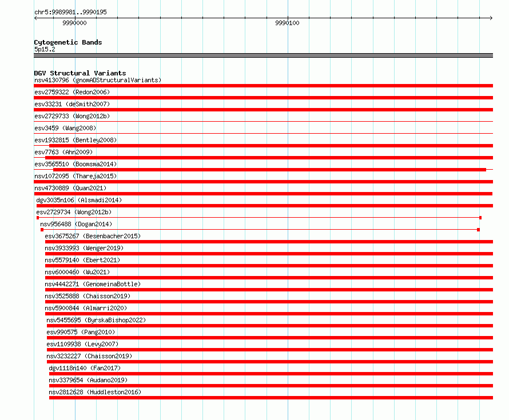This screenshot has height=420, width=509.
Task: Open the dgv3035n106 (Alsmadi2014) variant
Action: [x=79, y=200]
